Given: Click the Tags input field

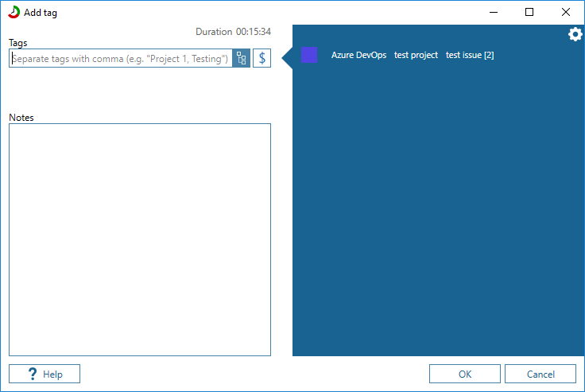Looking at the screenshot, I should [121, 58].
